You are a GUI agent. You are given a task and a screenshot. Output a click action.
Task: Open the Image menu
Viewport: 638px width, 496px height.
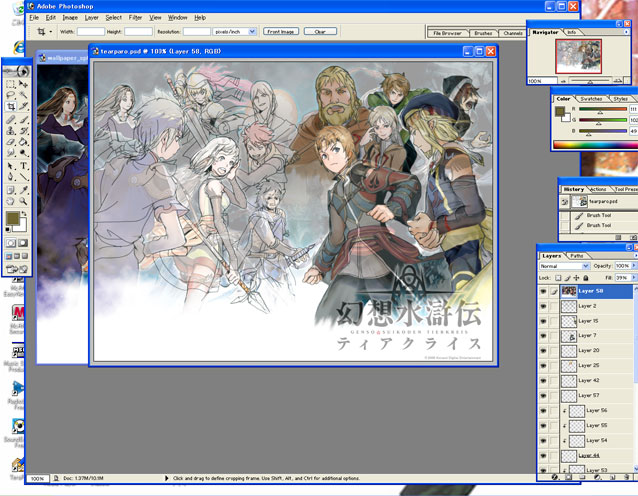coord(70,17)
